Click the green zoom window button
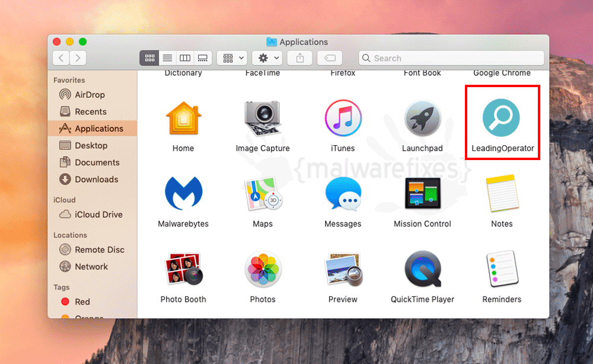Image resolution: width=593 pixels, height=364 pixels. pos(83,41)
